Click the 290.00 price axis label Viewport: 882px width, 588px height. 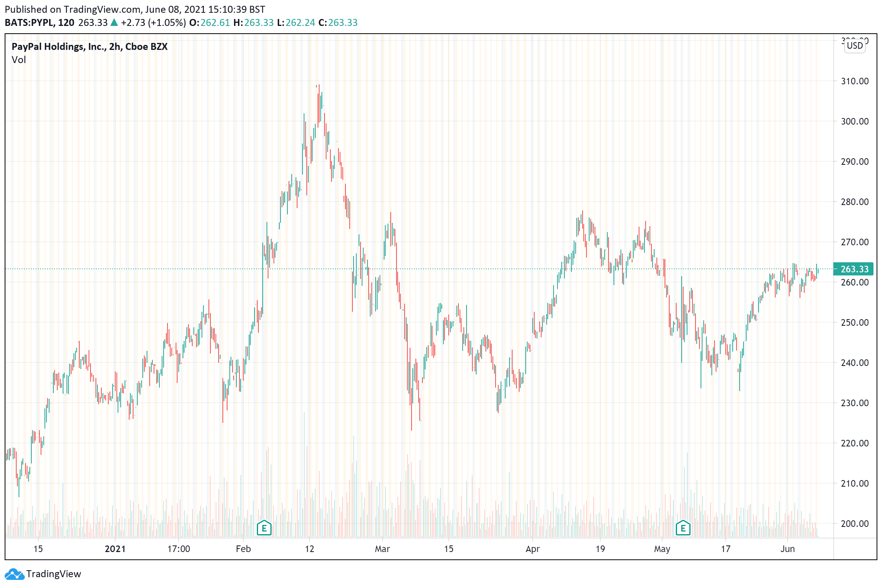(855, 162)
